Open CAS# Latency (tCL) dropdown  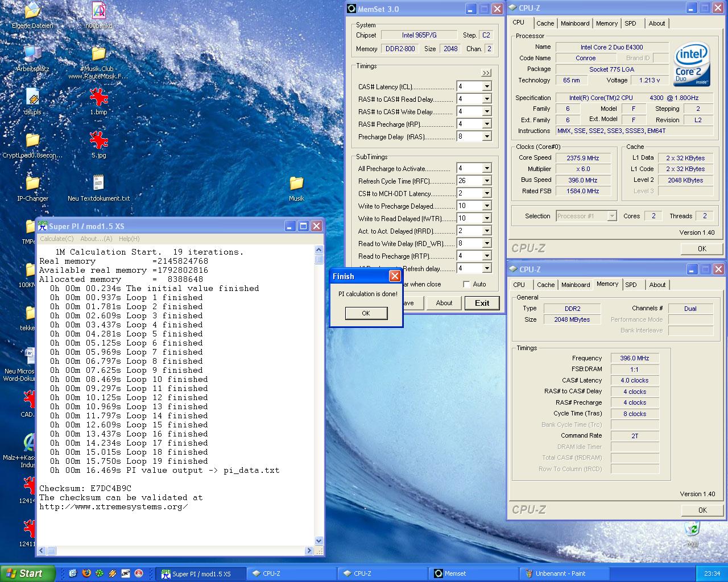click(x=487, y=86)
